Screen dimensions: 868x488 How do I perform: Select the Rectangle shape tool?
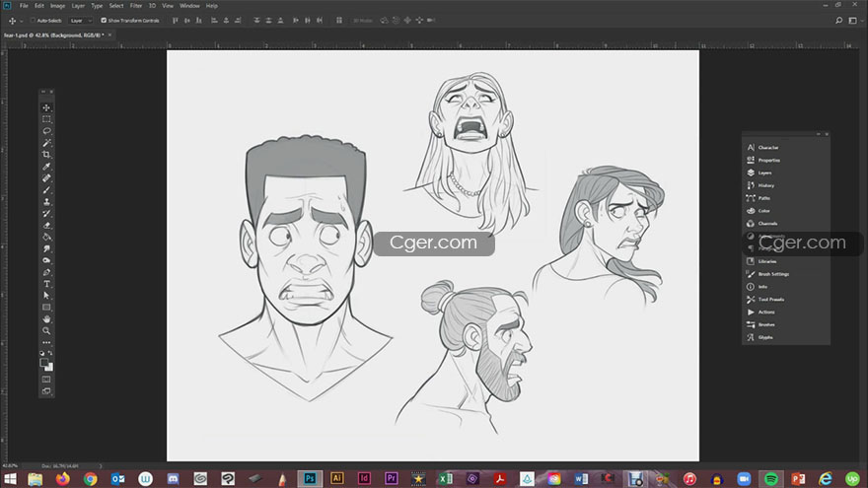pyautogui.click(x=46, y=308)
